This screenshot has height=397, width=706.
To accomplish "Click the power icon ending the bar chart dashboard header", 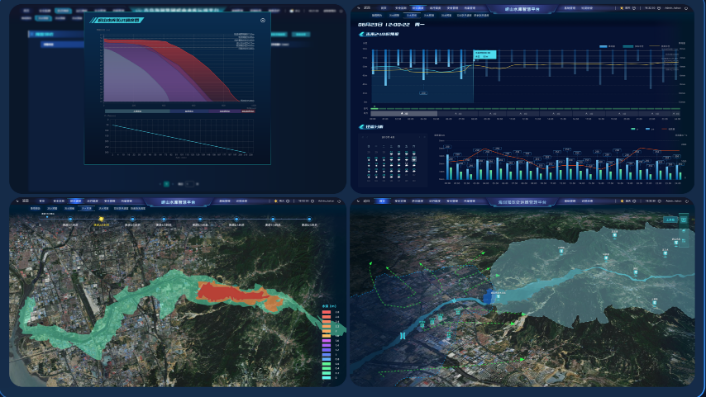I will pos(686,8).
